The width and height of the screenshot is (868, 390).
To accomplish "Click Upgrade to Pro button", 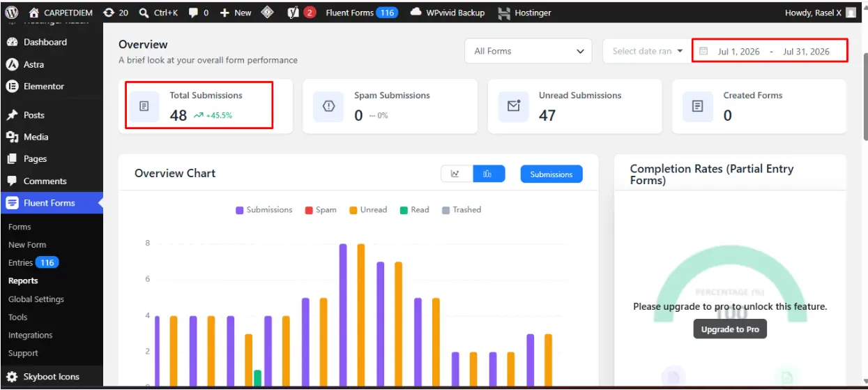I will (730, 329).
